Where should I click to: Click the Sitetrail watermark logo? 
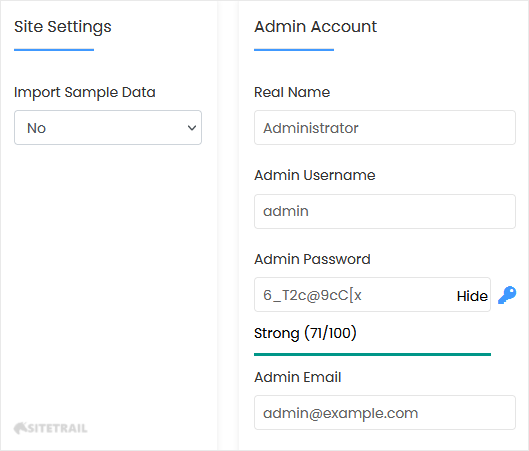(x=51, y=428)
